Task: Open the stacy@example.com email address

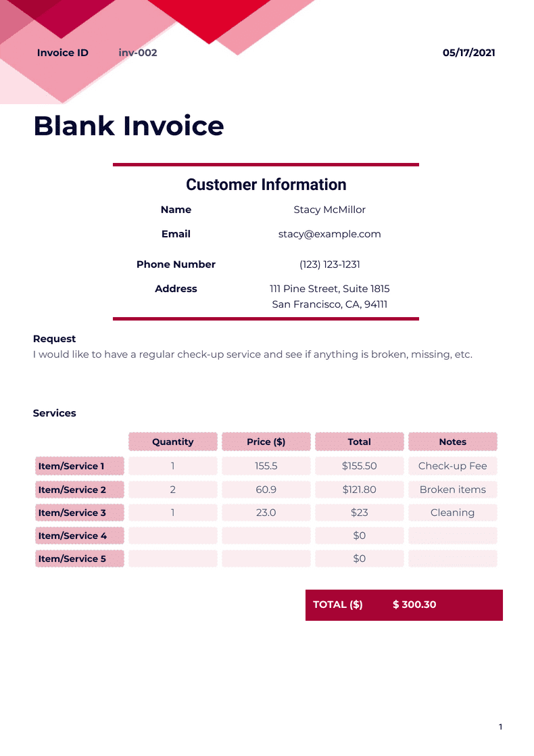Action: pos(329,234)
